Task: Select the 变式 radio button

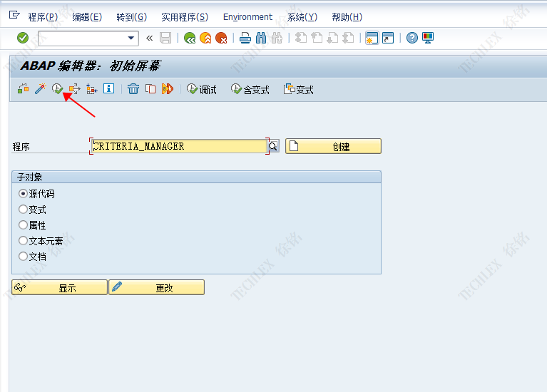Action: point(24,210)
